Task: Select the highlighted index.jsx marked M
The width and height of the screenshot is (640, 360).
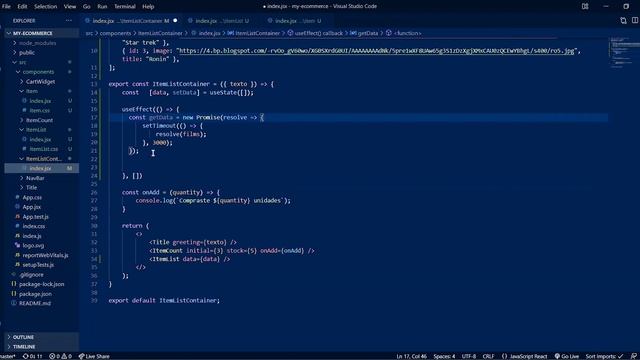Action: (x=40, y=168)
